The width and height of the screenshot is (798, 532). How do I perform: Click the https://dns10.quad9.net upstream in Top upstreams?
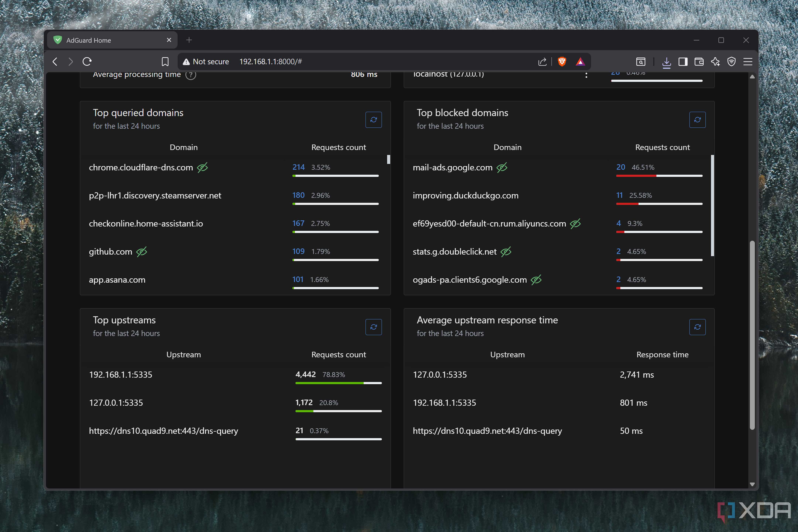click(163, 431)
